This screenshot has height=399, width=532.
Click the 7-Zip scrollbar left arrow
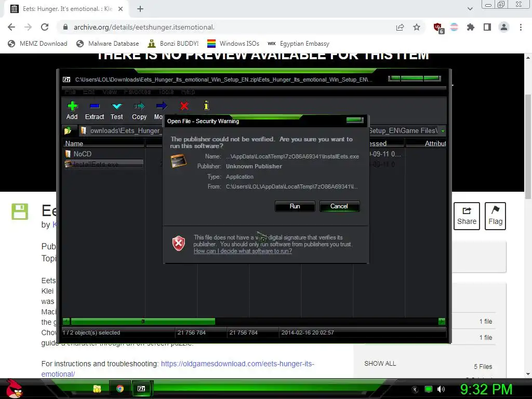(x=66, y=321)
